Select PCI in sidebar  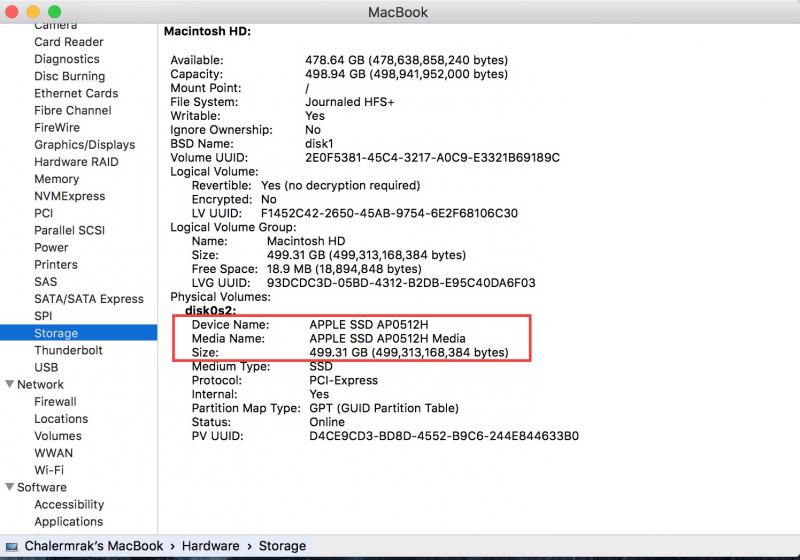[x=43, y=213]
